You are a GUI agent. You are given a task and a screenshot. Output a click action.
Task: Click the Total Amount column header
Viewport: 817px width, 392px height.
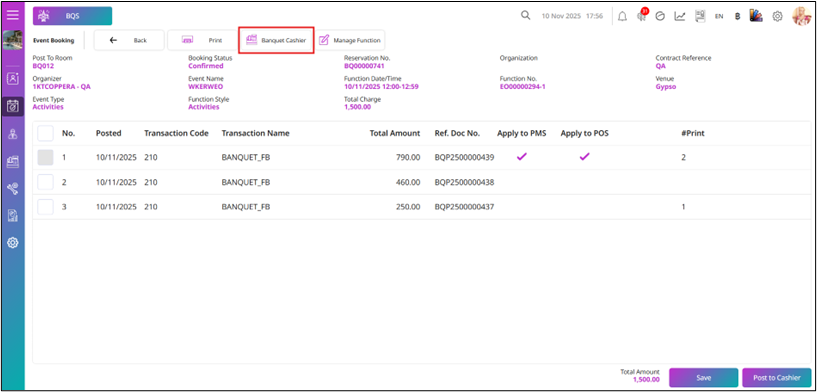tap(394, 133)
